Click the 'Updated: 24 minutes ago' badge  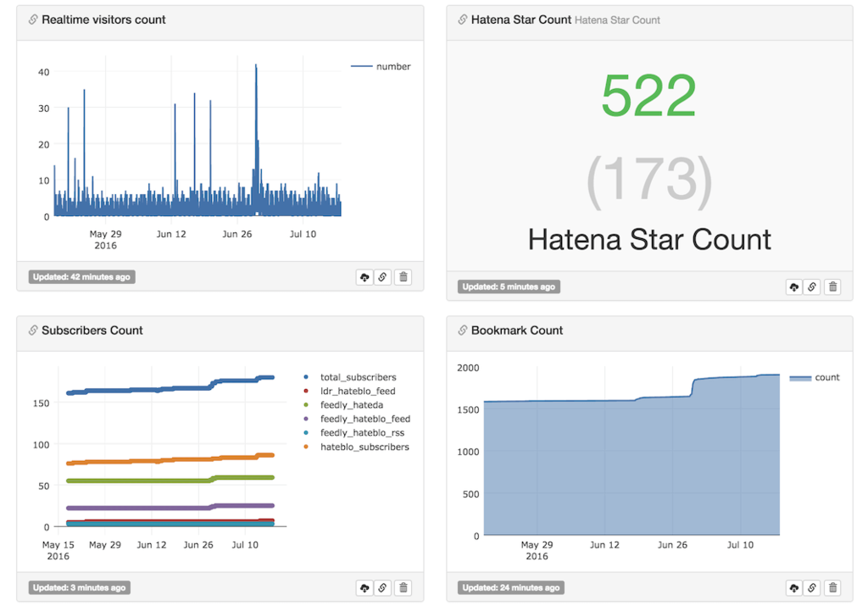(x=511, y=587)
